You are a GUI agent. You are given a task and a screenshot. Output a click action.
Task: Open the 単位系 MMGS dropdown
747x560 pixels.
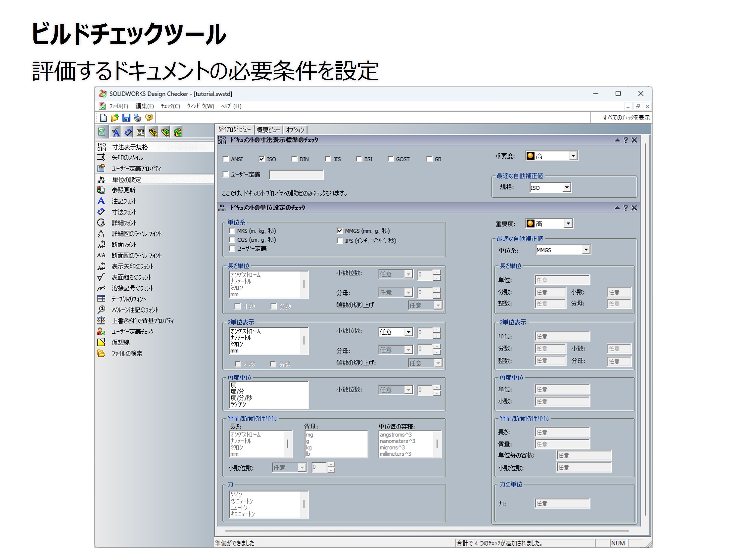tap(586, 250)
